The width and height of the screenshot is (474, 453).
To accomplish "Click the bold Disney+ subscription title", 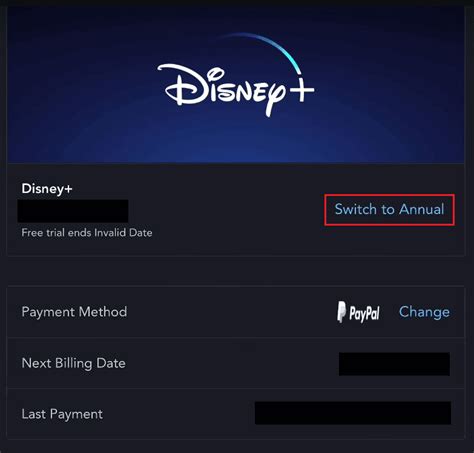I will 47,189.
